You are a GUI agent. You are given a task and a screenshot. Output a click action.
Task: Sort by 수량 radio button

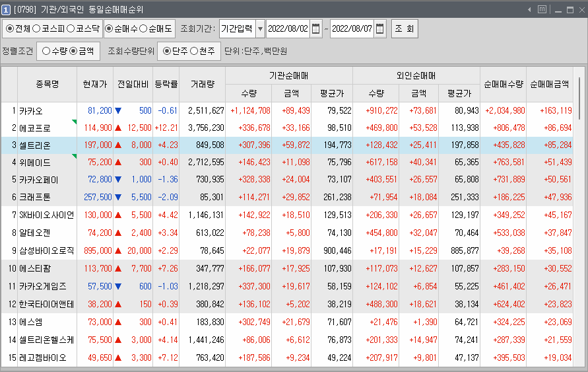coord(46,51)
